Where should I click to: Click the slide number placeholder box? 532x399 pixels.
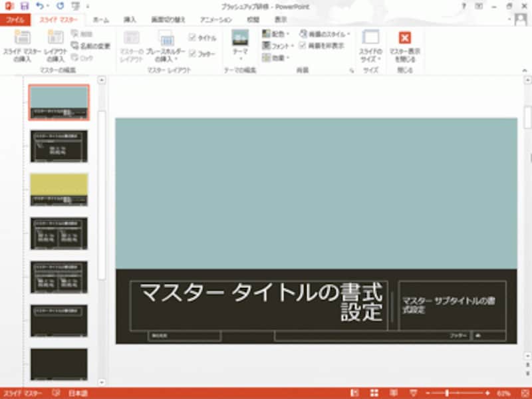tap(489, 336)
